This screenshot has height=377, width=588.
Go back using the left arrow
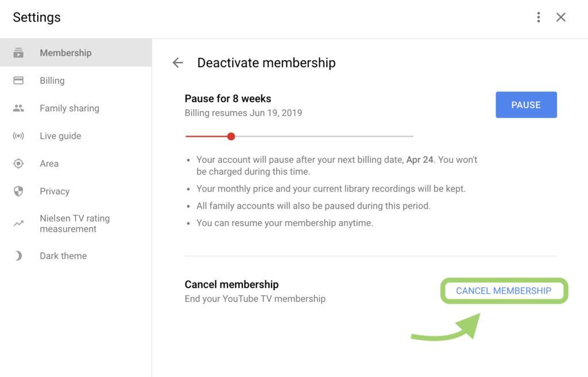pos(178,63)
